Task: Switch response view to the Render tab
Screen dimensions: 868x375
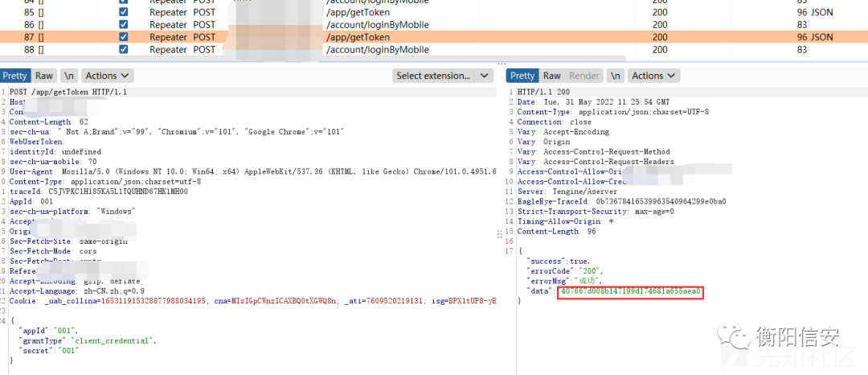Action: (x=584, y=76)
